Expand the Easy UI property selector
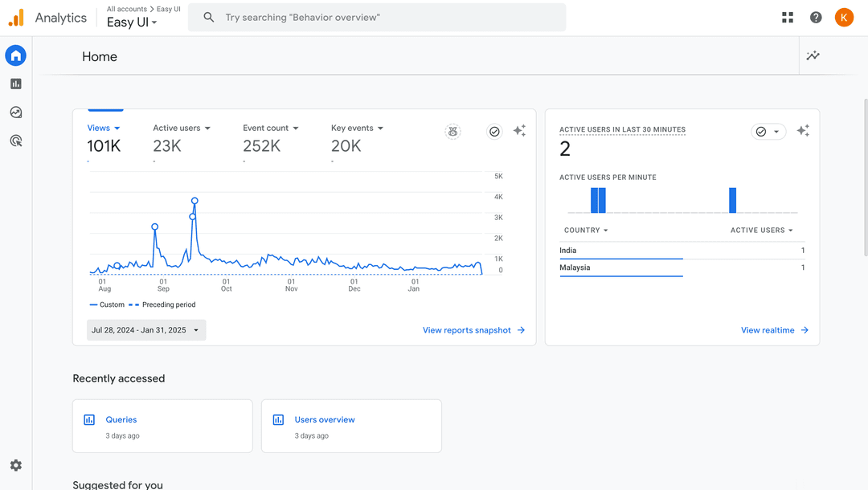 132,22
